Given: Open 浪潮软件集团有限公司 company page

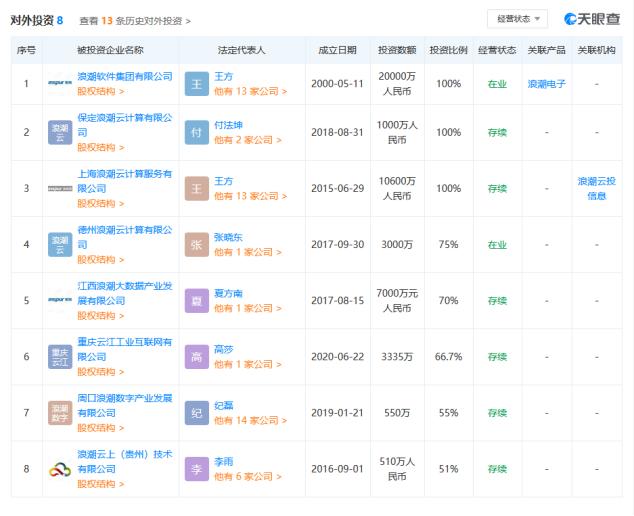Looking at the screenshot, I should 125,76.
